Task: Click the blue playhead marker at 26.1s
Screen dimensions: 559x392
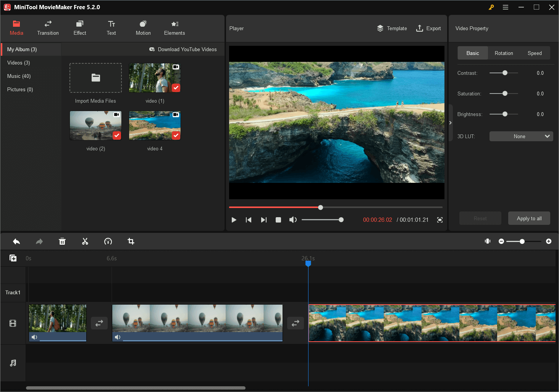Action: [x=308, y=263]
